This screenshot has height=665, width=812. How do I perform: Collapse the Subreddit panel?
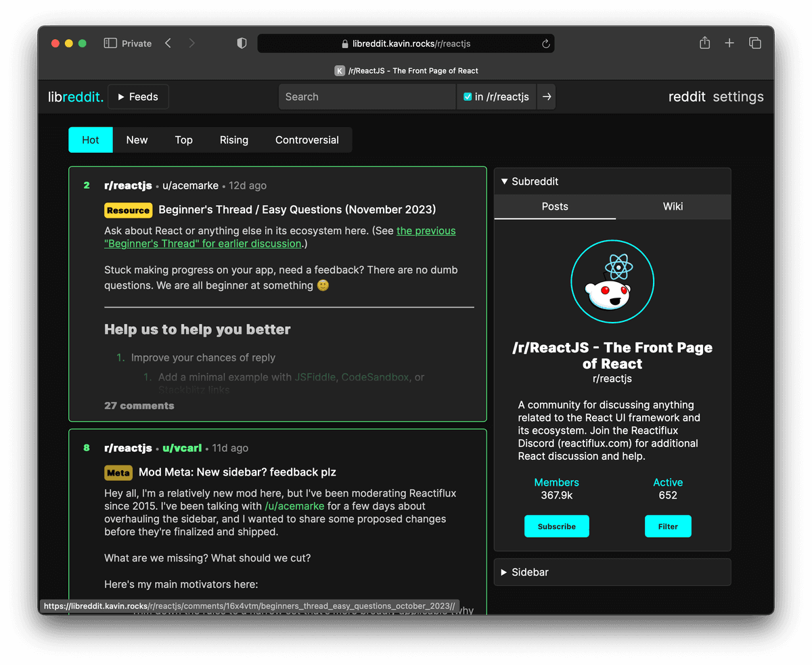click(x=612, y=181)
